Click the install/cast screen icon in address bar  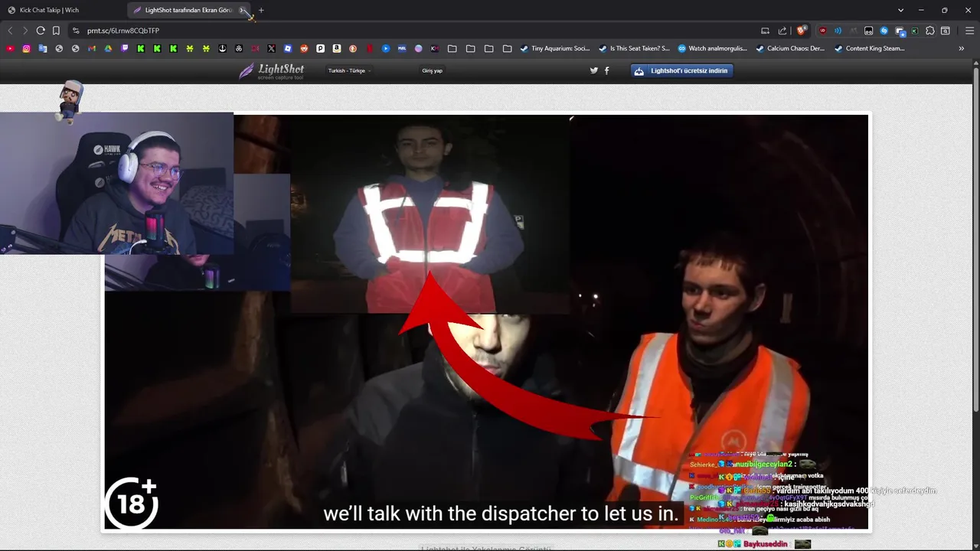(x=765, y=31)
